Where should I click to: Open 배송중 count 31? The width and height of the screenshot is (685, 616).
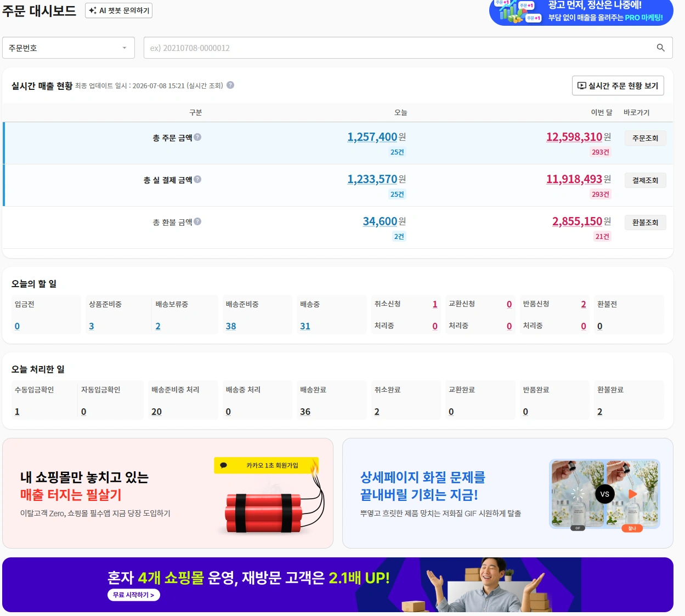[305, 326]
